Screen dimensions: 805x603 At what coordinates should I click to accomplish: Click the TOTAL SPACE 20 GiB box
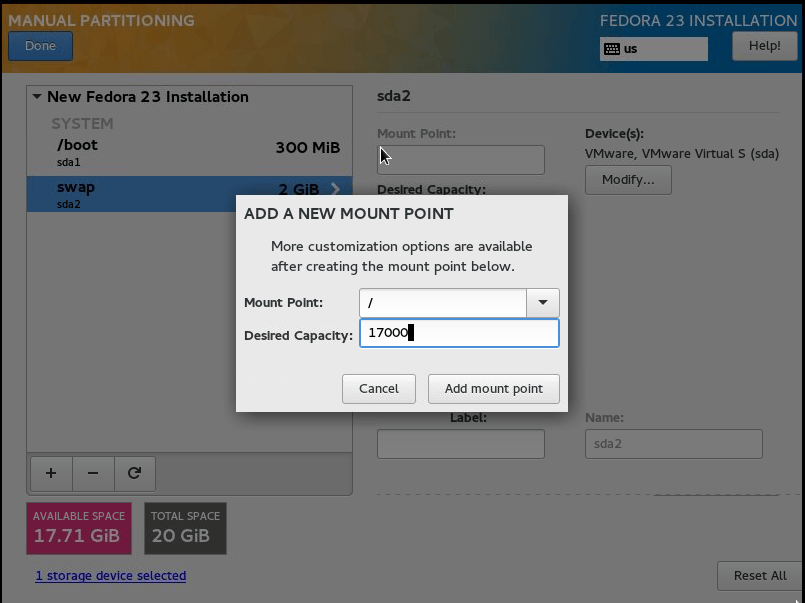pyautogui.click(x=185, y=528)
